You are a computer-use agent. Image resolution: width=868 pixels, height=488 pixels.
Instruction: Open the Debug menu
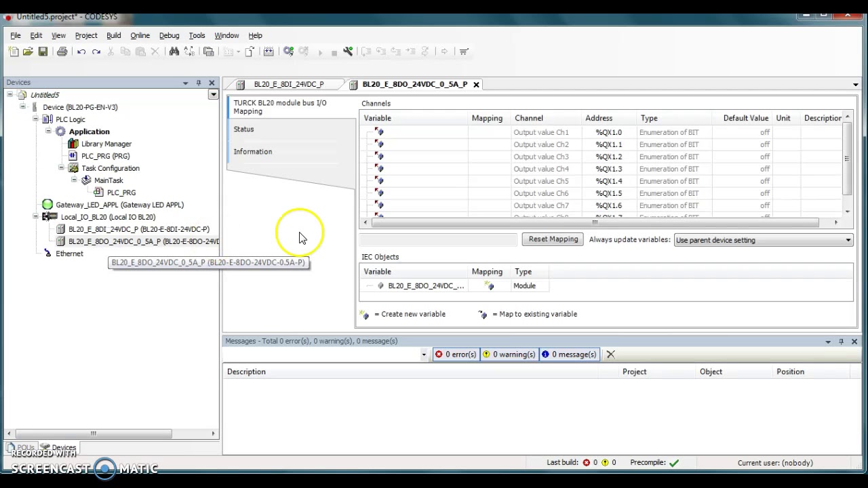pyautogui.click(x=169, y=35)
